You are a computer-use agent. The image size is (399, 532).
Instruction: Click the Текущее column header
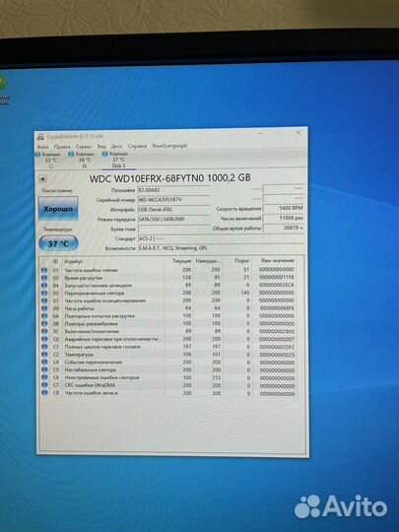(x=182, y=261)
